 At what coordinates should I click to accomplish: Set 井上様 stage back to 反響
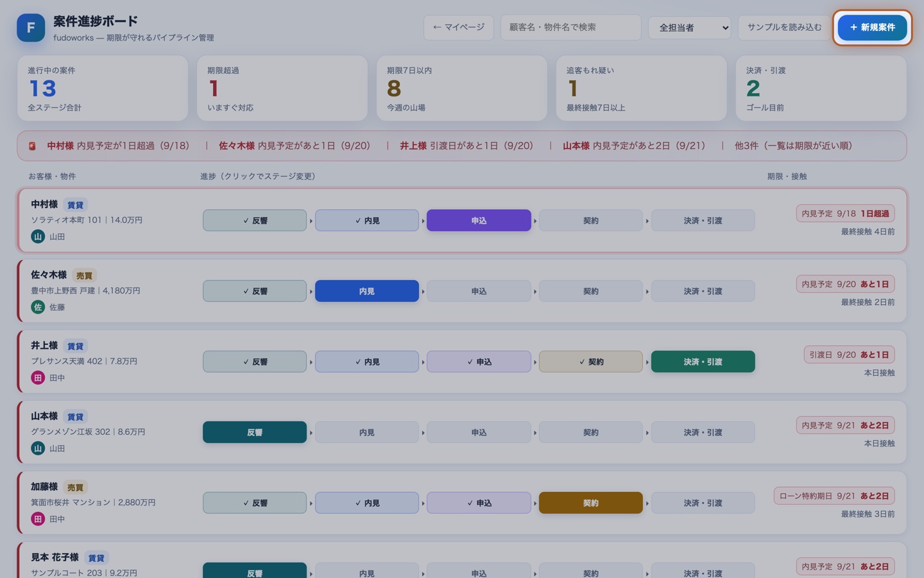coord(255,362)
